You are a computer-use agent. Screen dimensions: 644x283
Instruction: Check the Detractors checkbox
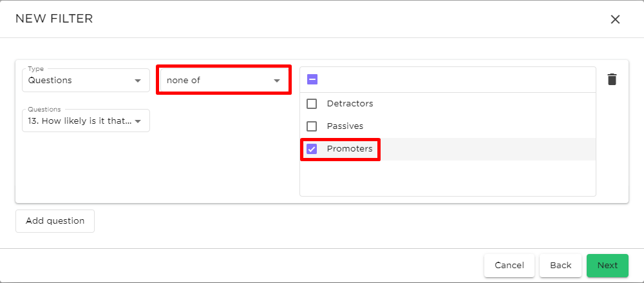pos(312,104)
